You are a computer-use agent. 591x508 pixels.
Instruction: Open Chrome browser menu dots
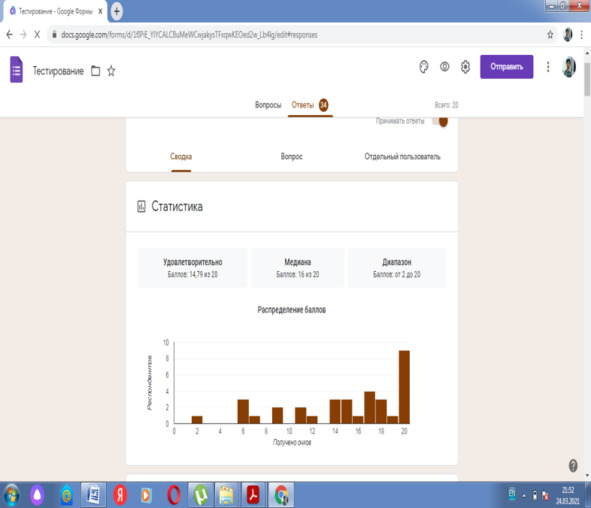click(582, 35)
